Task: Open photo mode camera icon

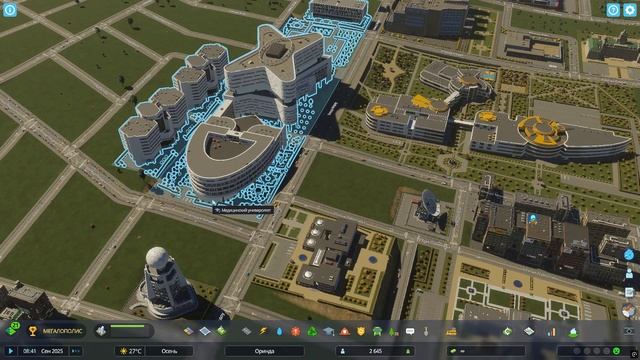Action: [629, 331]
